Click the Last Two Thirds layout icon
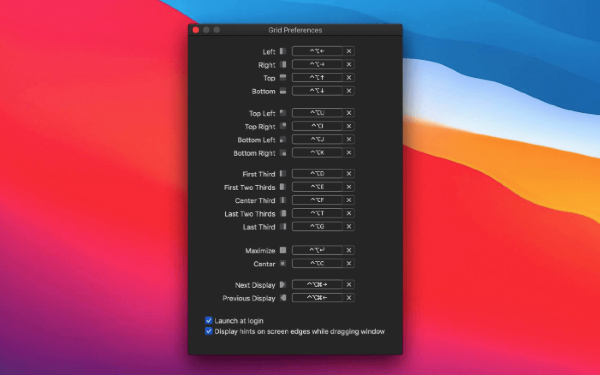Screen dimensions: 600x375 click(283, 213)
